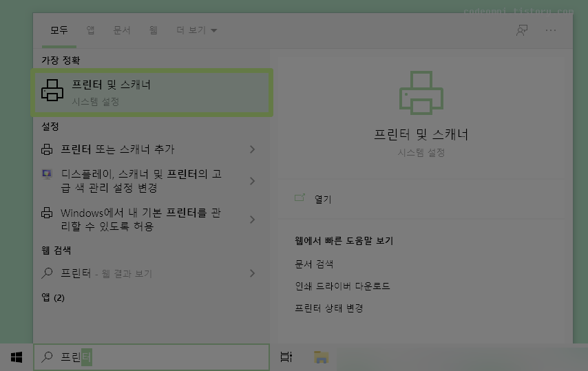Image resolution: width=588 pixels, height=371 pixels.
Task: Select the 모두 tab
Action: point(59,30)
